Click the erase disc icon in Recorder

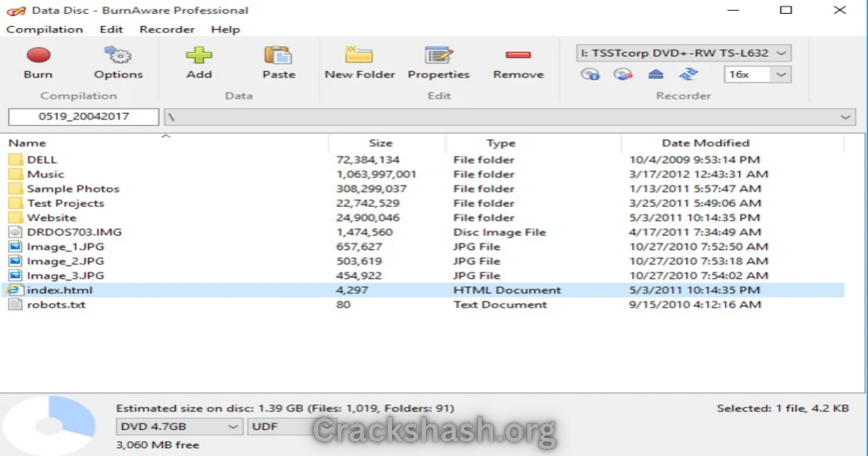point(623,74)
